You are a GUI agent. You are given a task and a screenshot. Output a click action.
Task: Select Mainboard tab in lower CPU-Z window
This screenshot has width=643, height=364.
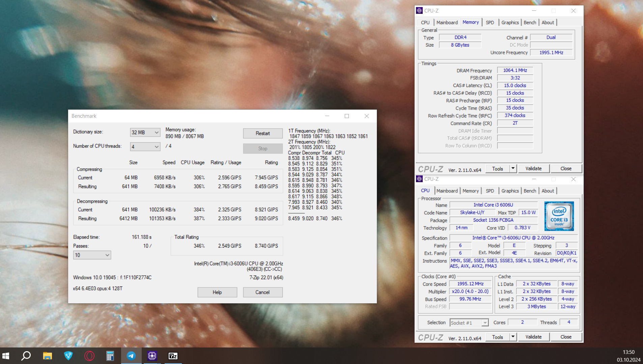click(x=447, y=191)
